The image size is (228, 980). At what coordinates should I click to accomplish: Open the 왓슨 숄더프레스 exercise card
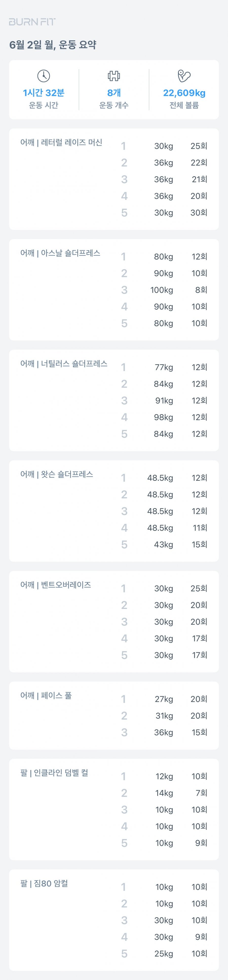pyautogui.click(x=114, y=511)
